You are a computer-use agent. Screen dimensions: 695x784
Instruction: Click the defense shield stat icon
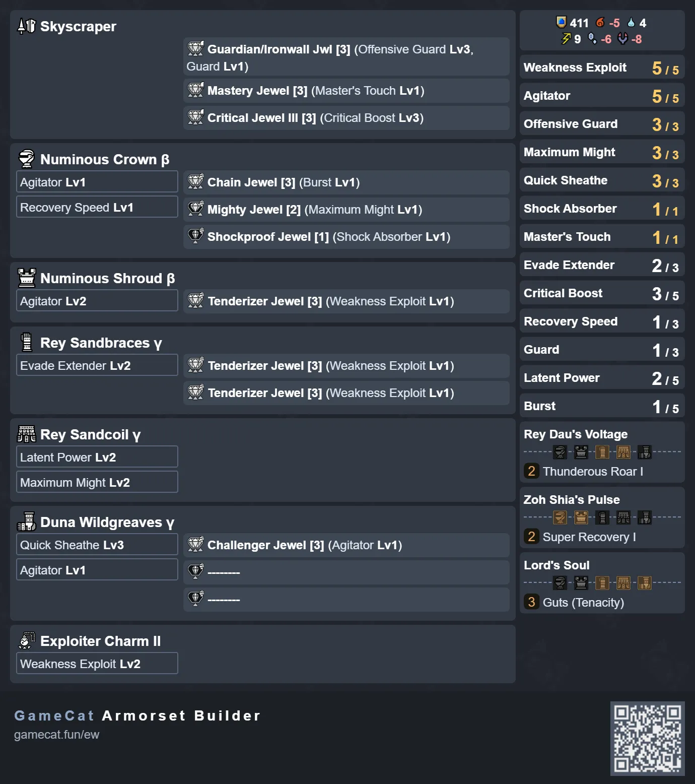tap(561, 22)
